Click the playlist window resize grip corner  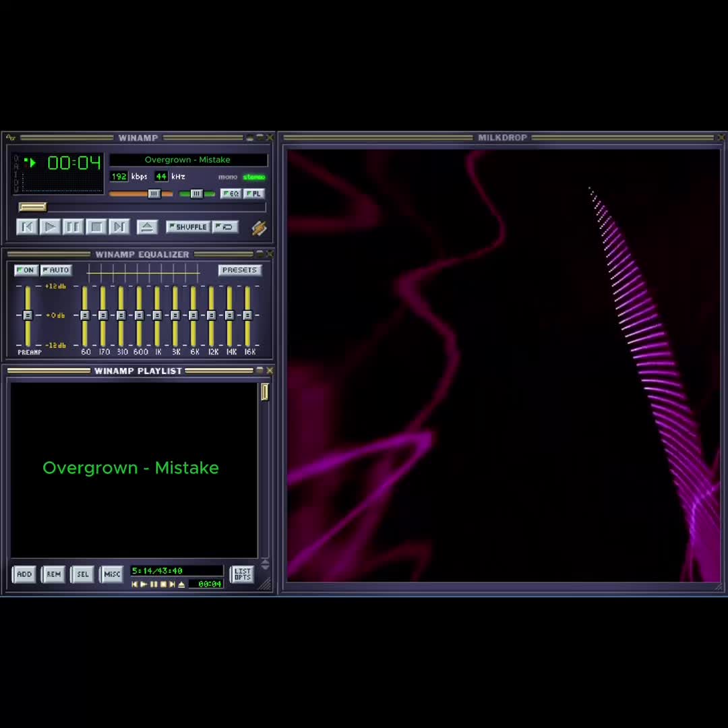(265, 584)
